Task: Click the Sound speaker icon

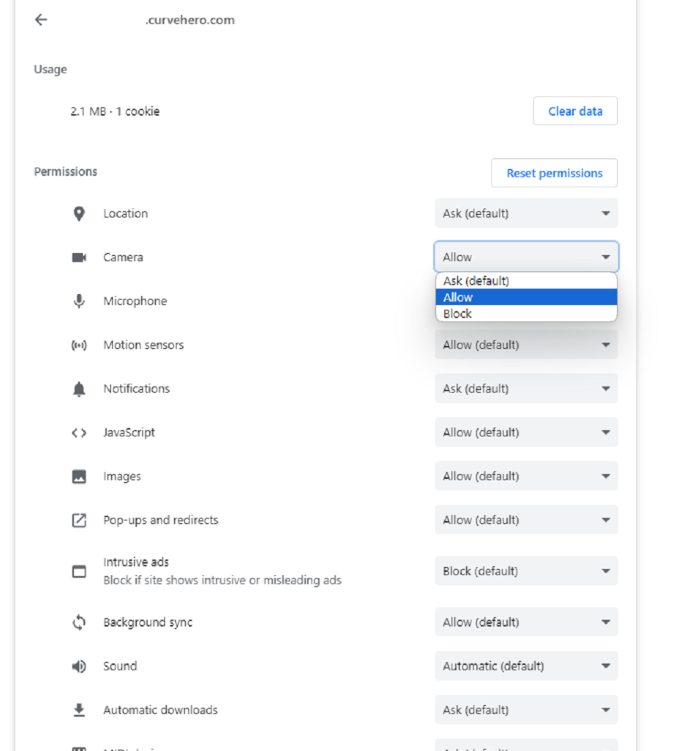Action: 79,666
